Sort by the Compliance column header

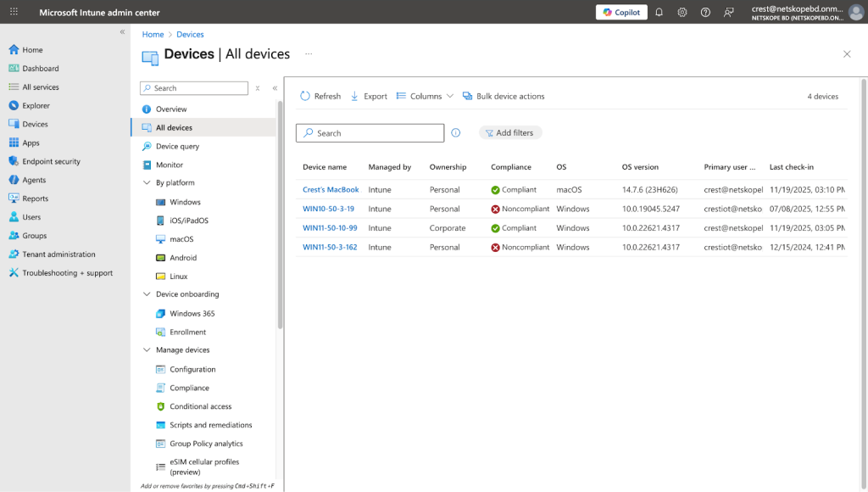click(x=511, y=167)
